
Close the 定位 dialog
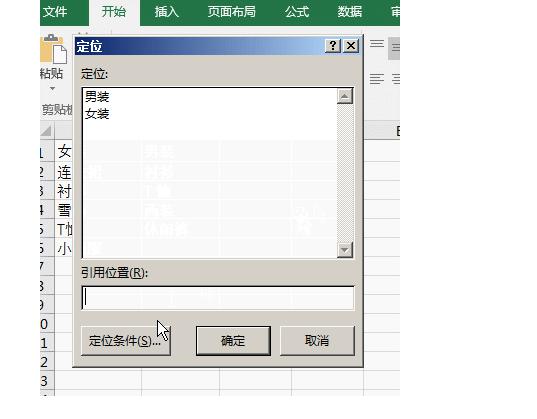[351, 46]
